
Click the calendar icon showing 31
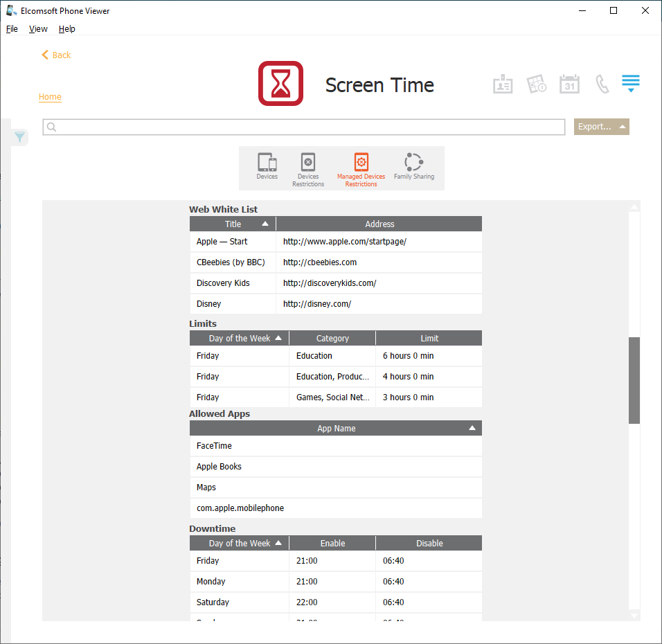pos(569,84)
